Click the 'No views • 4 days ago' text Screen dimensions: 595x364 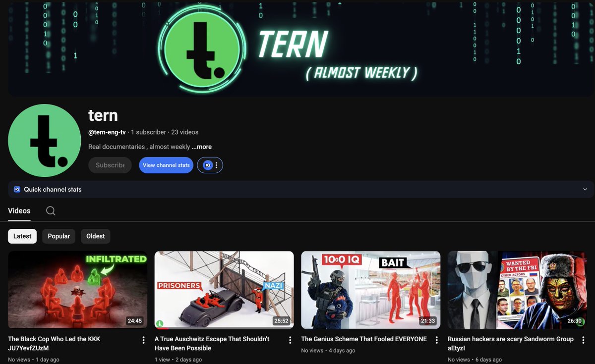pyautogui.click(x=328, y=351)
